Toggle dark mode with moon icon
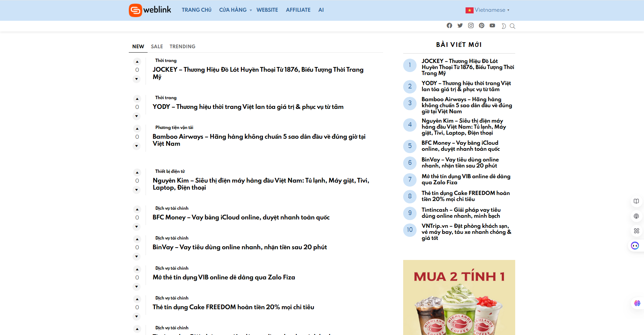 pyautogui.click(x=503, y=26)
